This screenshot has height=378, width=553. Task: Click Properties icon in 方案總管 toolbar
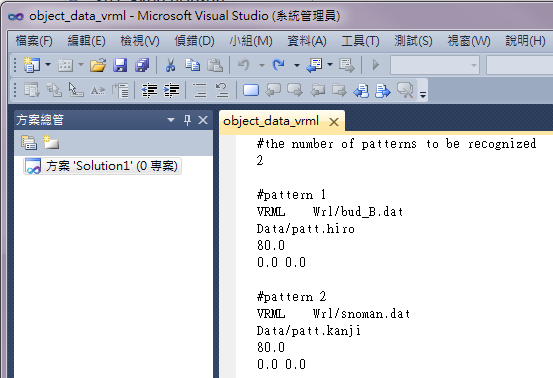pos(29,143)
